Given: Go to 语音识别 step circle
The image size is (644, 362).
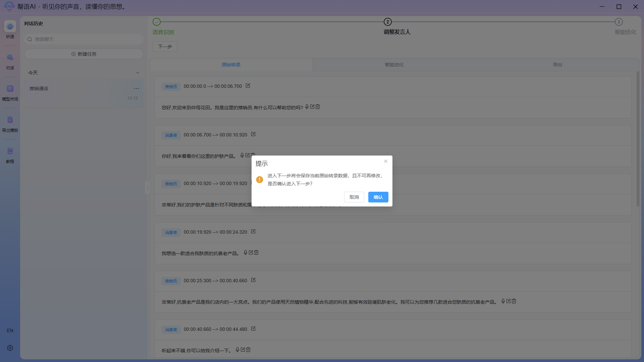Looking at the screenshot, I should 157,22.
